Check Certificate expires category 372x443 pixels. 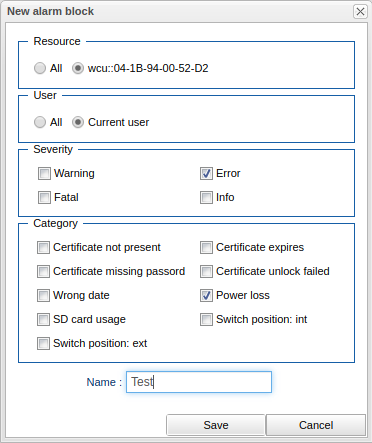pos(206,247)
